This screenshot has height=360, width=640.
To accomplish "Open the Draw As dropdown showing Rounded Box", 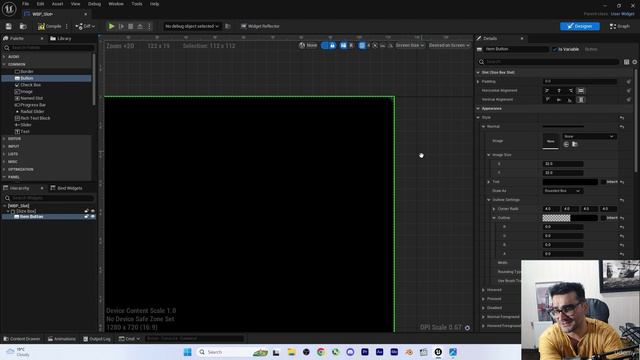I will click(x=562, y=191).
